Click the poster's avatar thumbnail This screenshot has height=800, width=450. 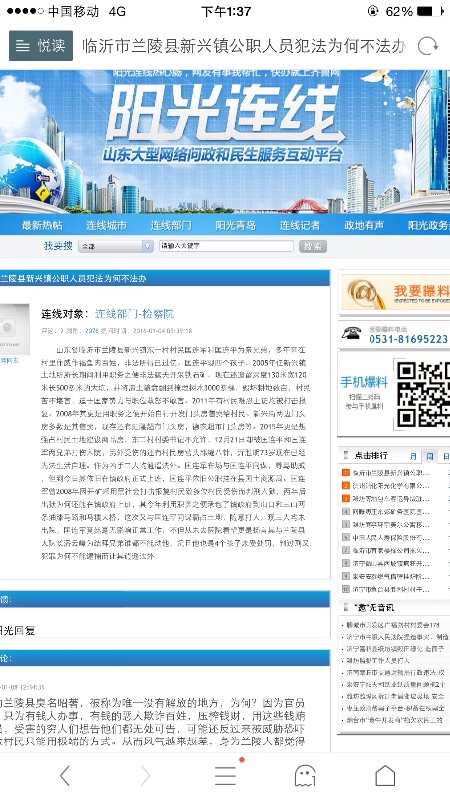14,330
